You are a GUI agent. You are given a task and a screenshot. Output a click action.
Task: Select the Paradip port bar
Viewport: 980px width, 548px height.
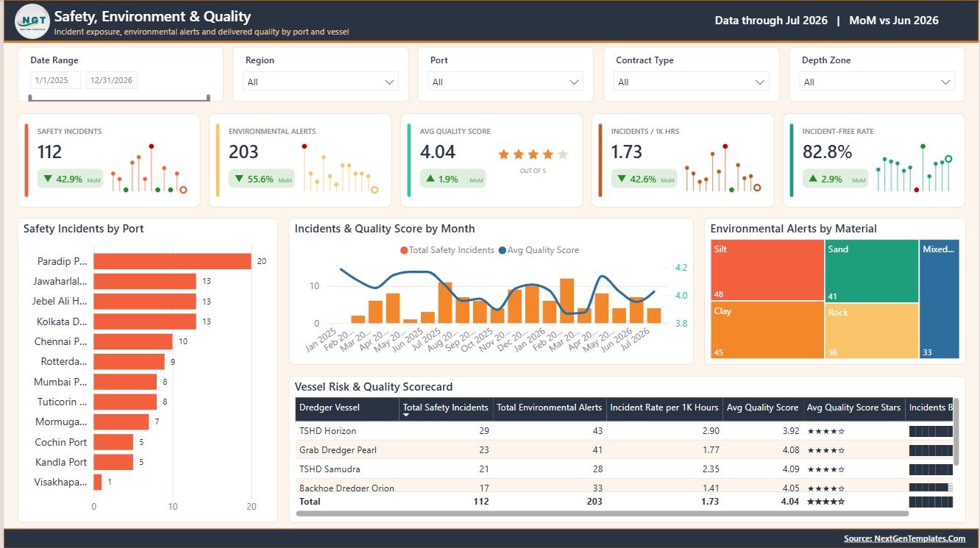pos(173,261)
